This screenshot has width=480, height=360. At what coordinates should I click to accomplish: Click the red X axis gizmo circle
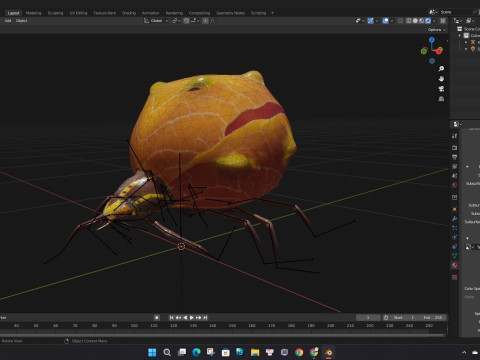coord(439,51)
